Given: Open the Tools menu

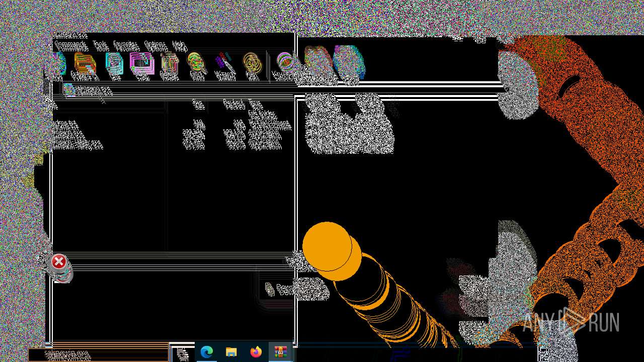Looking at the screenshot, I should (x=100, y=46).
